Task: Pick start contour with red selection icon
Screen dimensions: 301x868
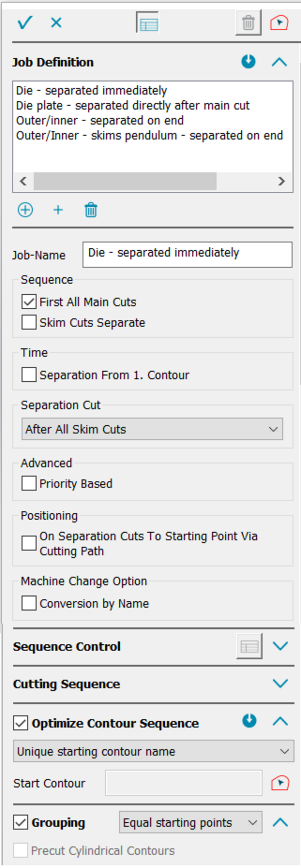Action: [280, 783]
